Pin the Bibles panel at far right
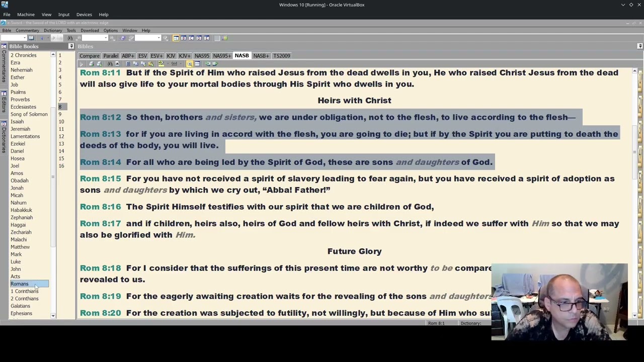The width and height of the screenshot is (644, 362). coord(640,46)
